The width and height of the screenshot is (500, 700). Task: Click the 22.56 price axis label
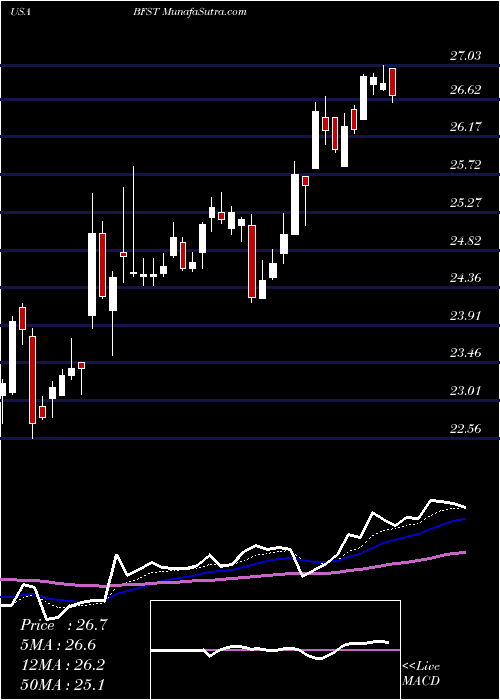pyautogui.click(x=465, y=429)
